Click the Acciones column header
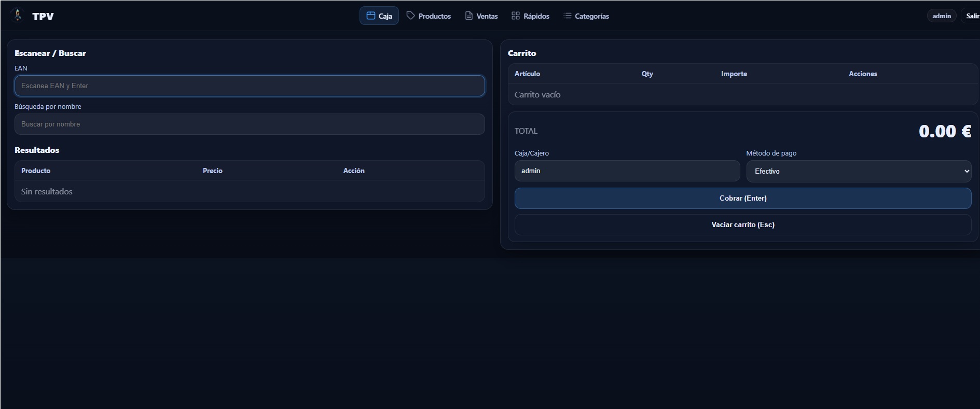Viewport: 980px width, 409px height. [x=863, y=74]
